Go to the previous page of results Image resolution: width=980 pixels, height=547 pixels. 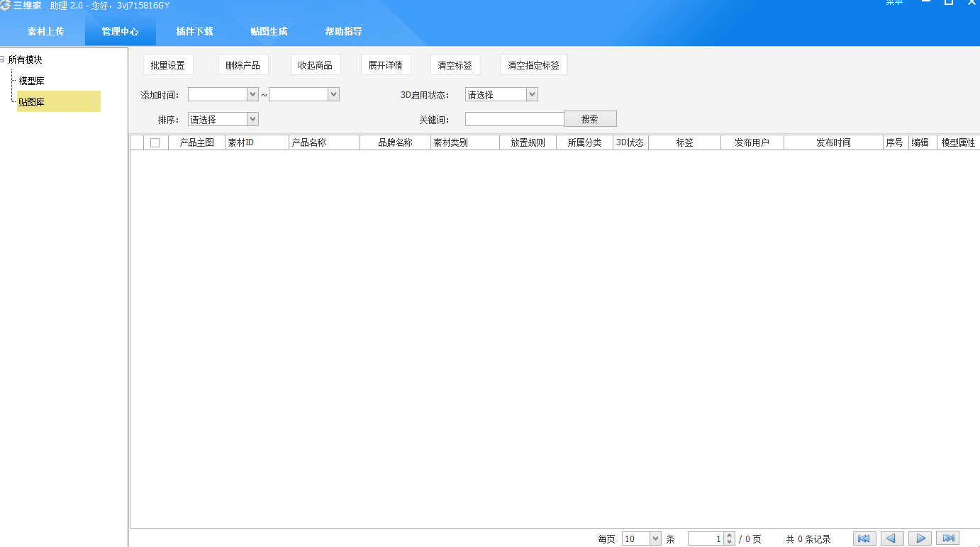coord(892,538)
